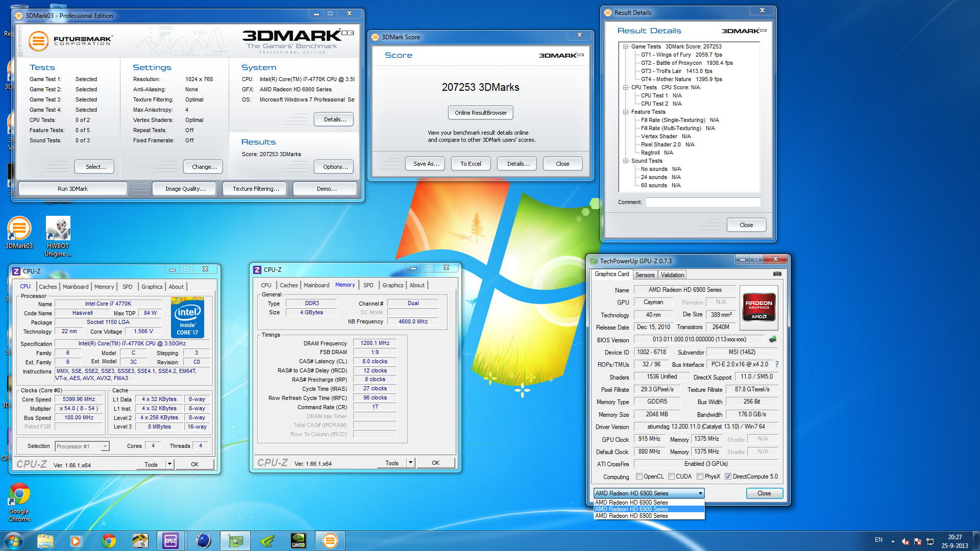Viewport: 980px width, 551px height.
Task: Click the Online ResultBrowser button
Action: tap(481, 113)
